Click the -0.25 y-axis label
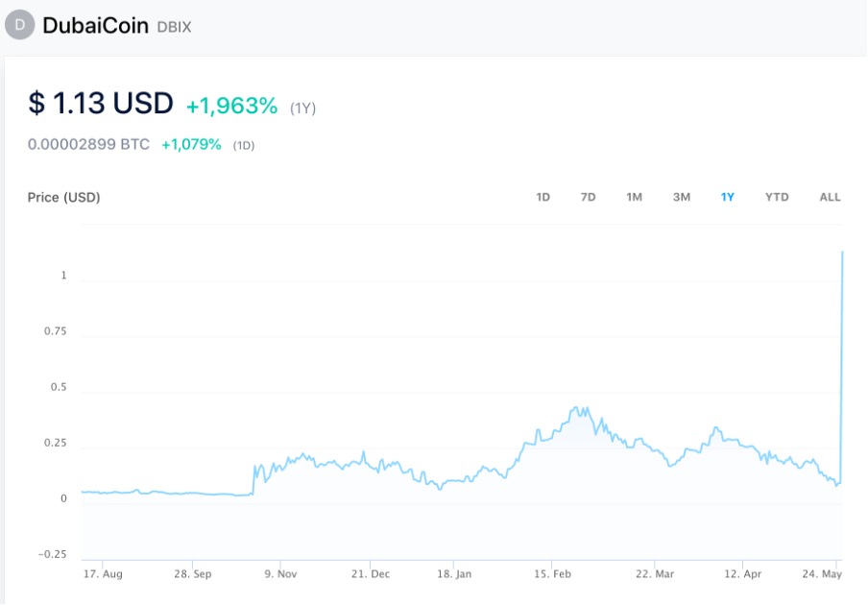Viewport: 868px width, 605px height. tap(52, 554)
